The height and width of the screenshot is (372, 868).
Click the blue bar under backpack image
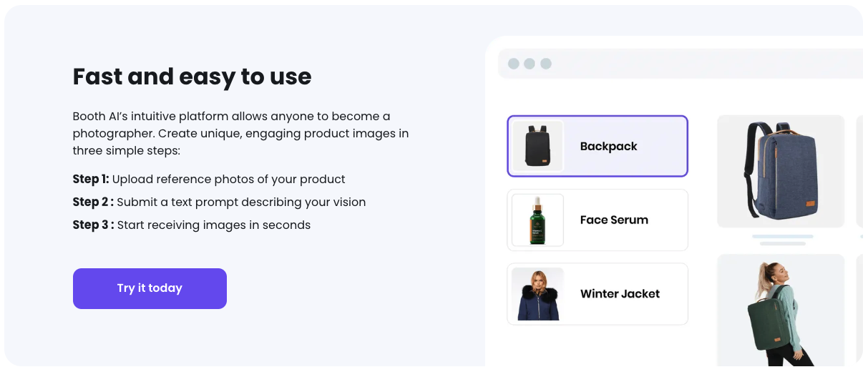tap(782, 236)
